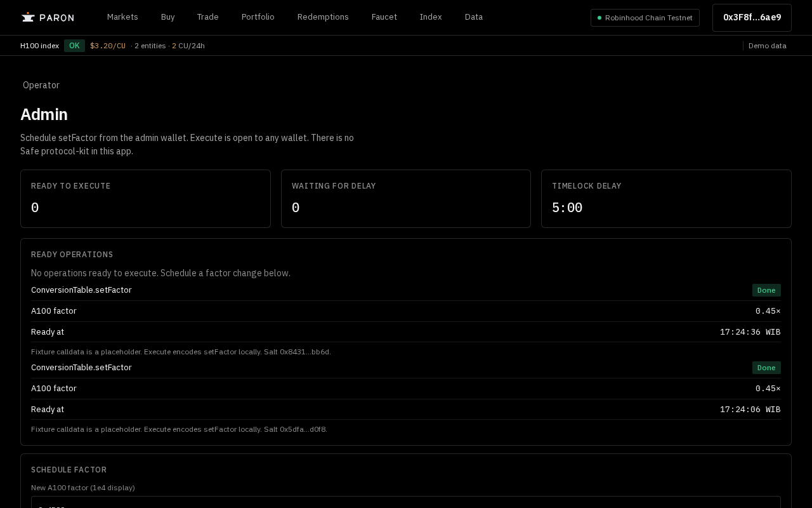Open the Faucet page
Image resolution: width=812 pixels, height=508 pixels.
click(x=384, y=17)
